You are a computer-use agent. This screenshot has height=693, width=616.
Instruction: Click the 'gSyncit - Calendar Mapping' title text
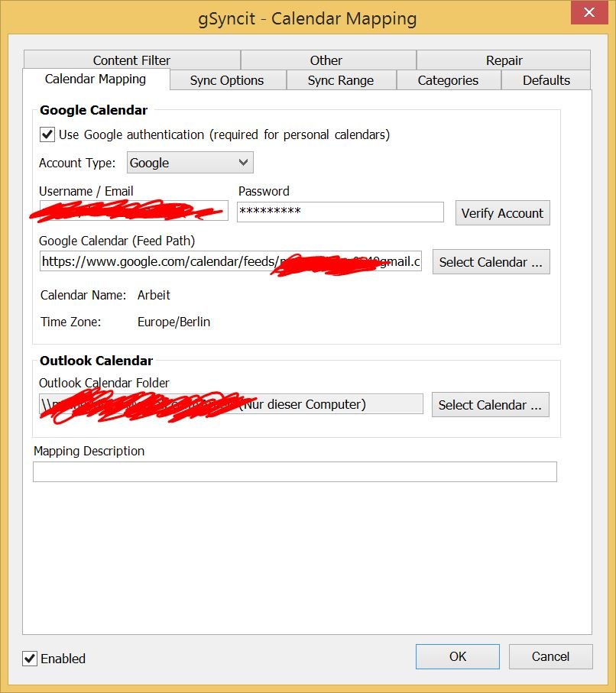pyautogui.click(x=307, y=19)
